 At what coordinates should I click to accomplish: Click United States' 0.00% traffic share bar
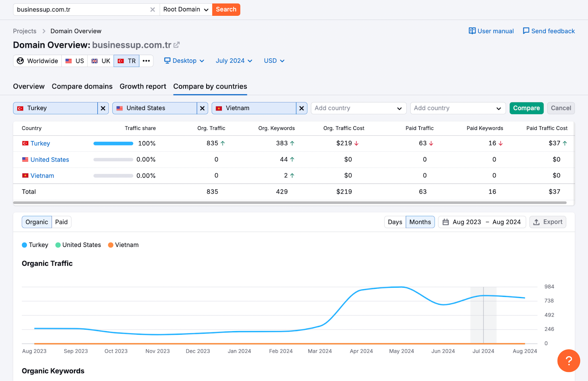point(113,160)
